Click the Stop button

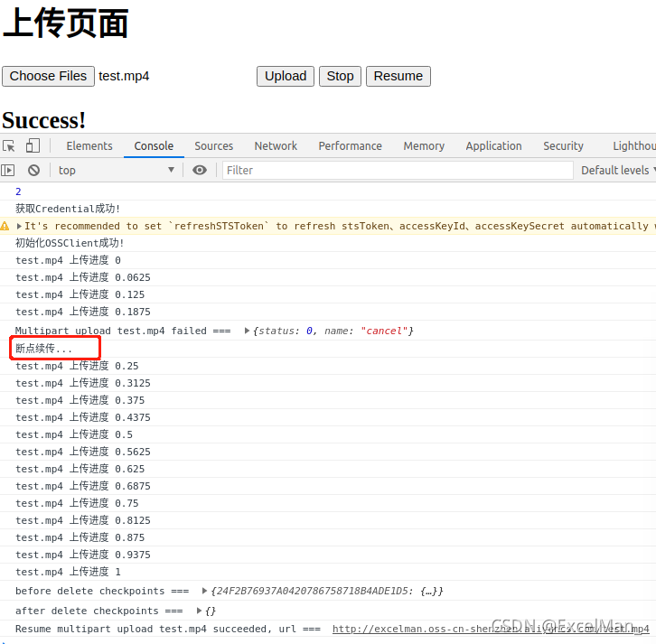point(340,76)
